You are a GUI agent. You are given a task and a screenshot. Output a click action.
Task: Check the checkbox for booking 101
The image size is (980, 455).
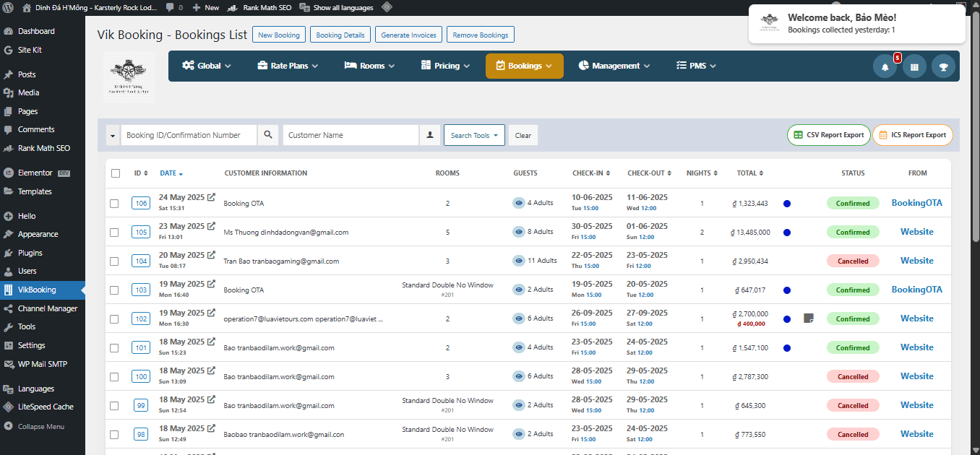(114, 348)
